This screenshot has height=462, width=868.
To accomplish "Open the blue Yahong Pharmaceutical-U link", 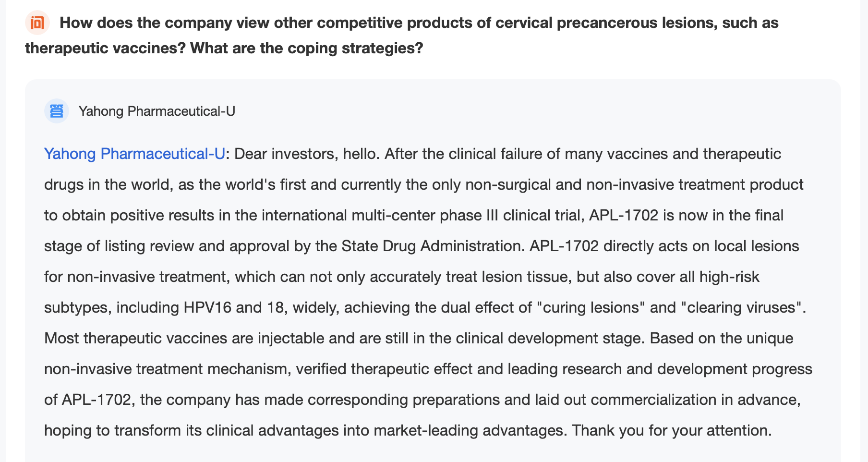I will pyautogui.click(x=134, y=154).
